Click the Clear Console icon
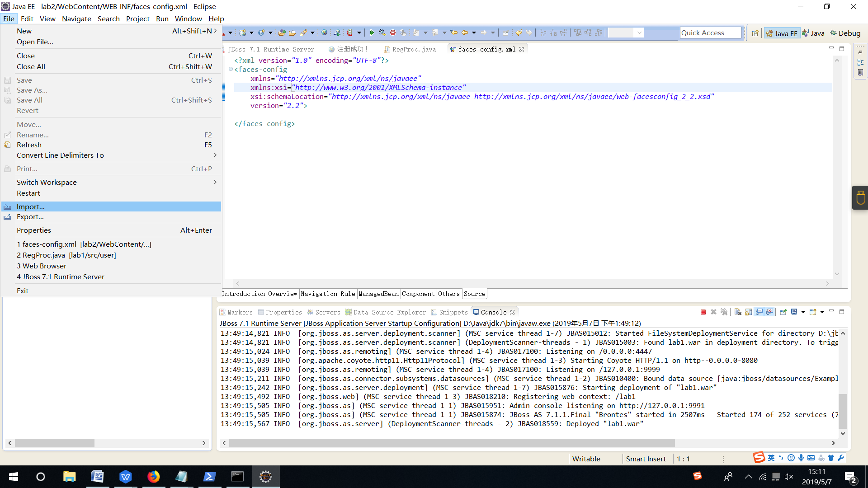The image size is (868, 488). pos(738,312)
